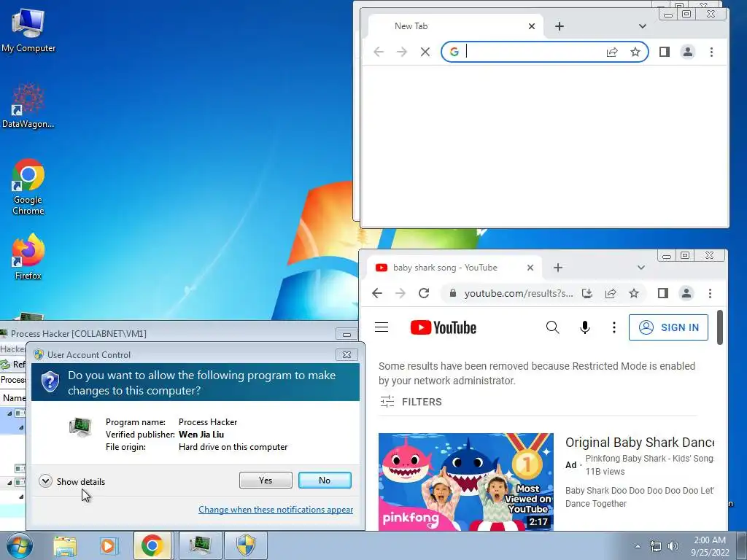The height and width of the screenshot is (560, 747).
Task: Add new tab in New Tab Chrome window
Action: tap(560, 26)
